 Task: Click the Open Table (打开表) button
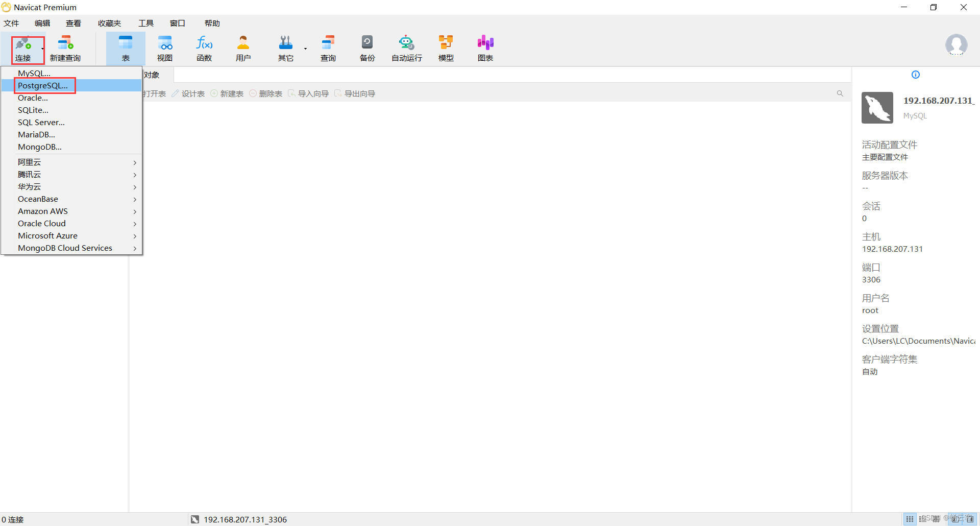[155, 93]
